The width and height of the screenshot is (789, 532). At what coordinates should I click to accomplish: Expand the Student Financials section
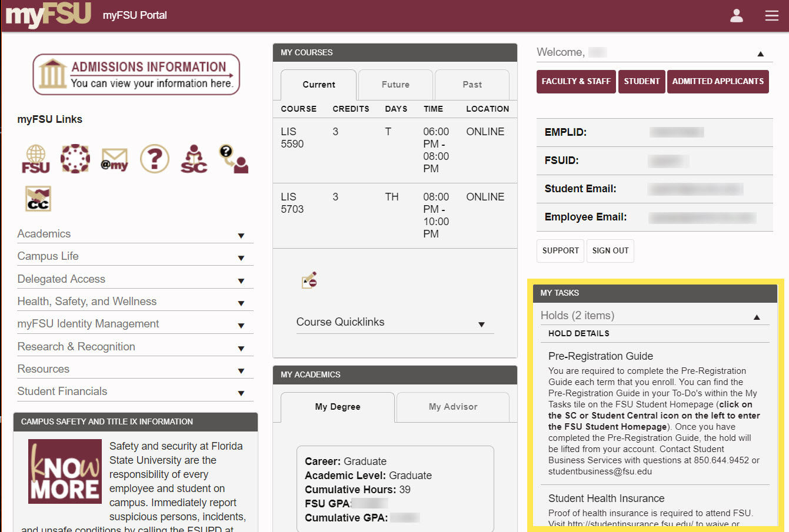(241, 393)
